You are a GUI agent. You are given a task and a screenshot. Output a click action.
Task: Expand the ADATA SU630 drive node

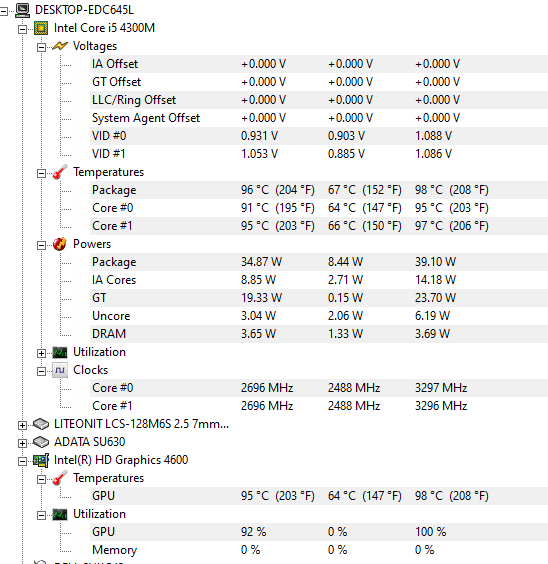click(x=22, y=443)
